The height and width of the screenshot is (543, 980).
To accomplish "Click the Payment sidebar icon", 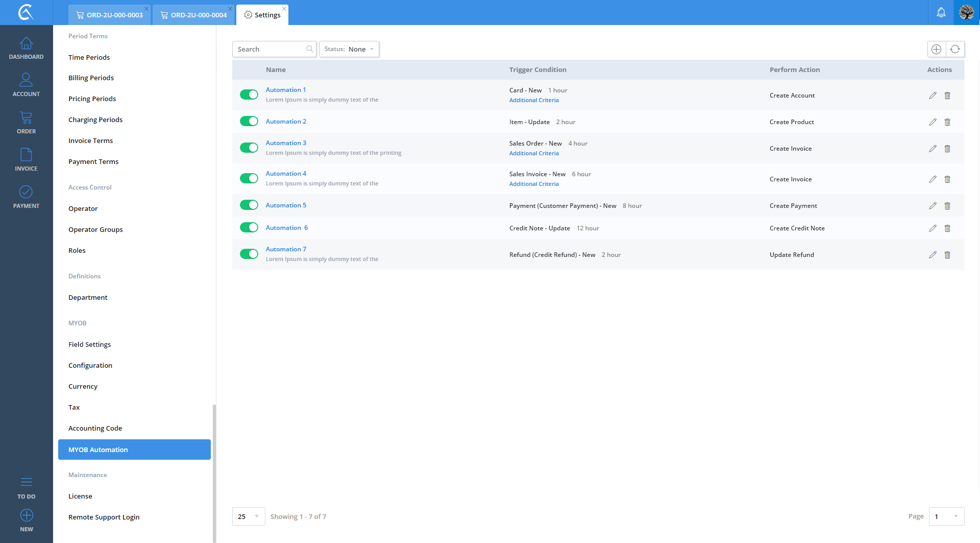I will coord(26,197).
